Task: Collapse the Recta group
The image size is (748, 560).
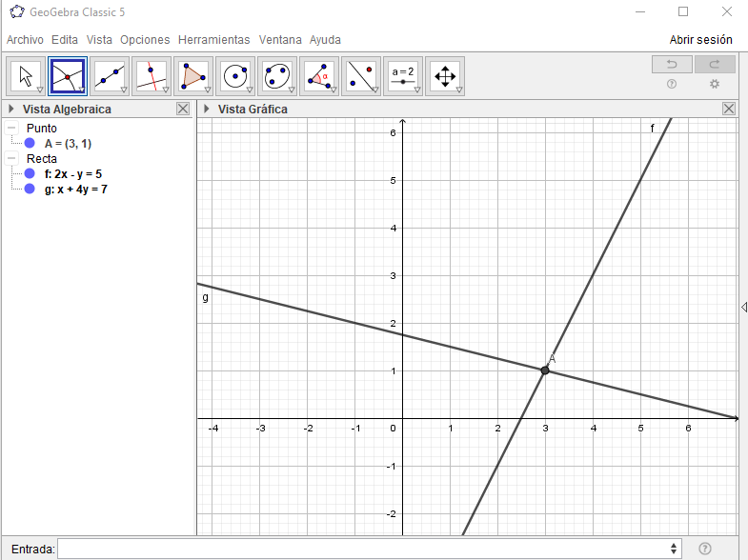Action: point(12,158)
